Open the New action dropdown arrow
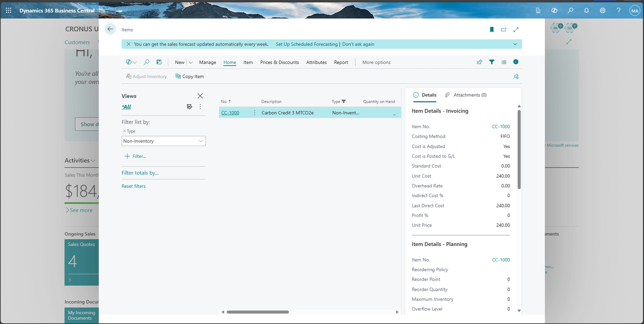This screenshot has height=324, width=644. coord(191,62)
